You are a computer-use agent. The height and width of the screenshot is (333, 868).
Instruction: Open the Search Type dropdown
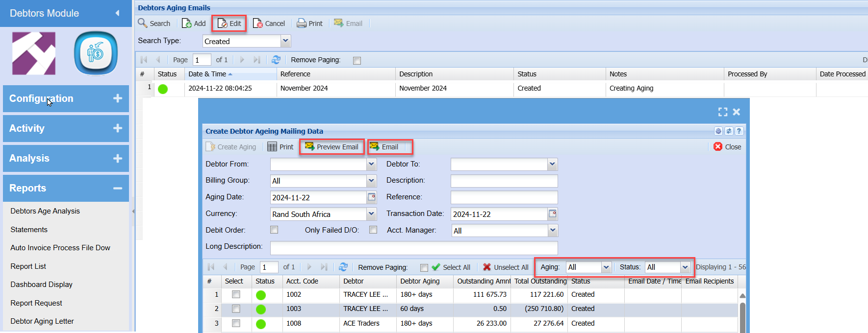tap(286, 41)
